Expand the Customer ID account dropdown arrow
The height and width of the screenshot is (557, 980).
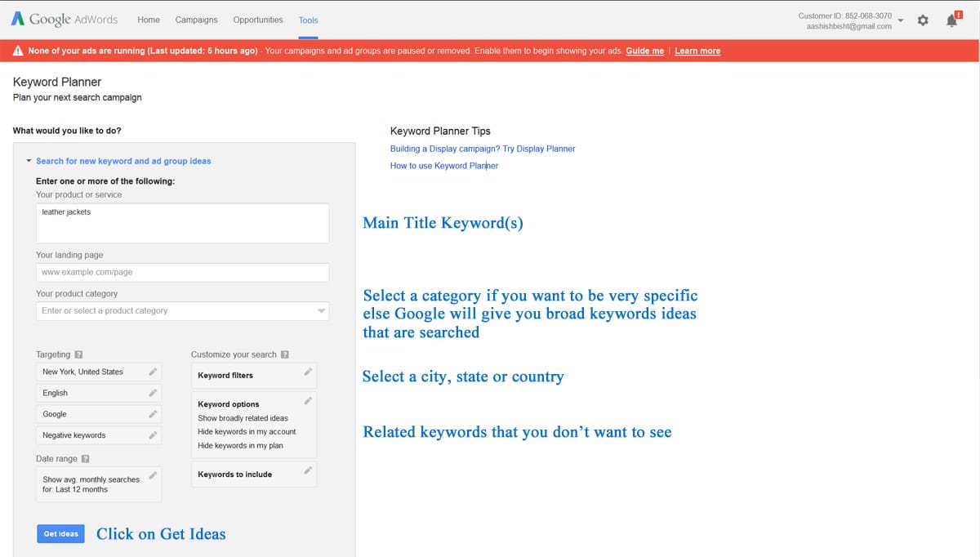click(x=900, y=20)
